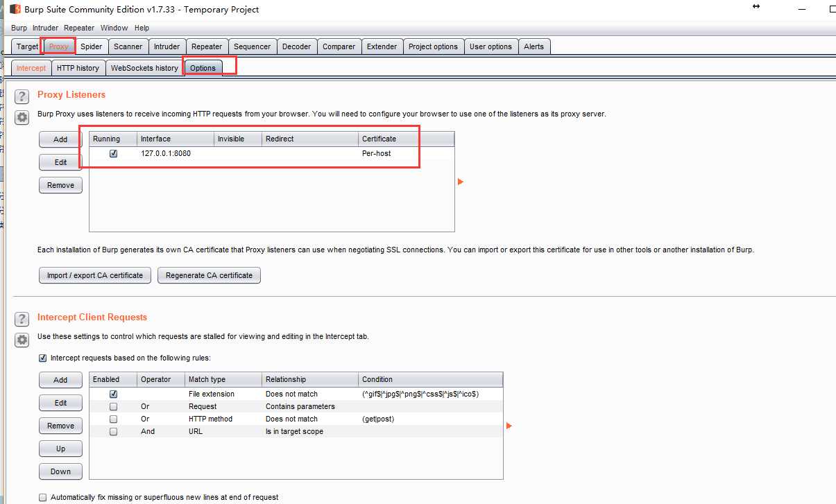Switch to the Intruder tab
836x504 pixels.
pyautogui.click(x=167, y=46)
